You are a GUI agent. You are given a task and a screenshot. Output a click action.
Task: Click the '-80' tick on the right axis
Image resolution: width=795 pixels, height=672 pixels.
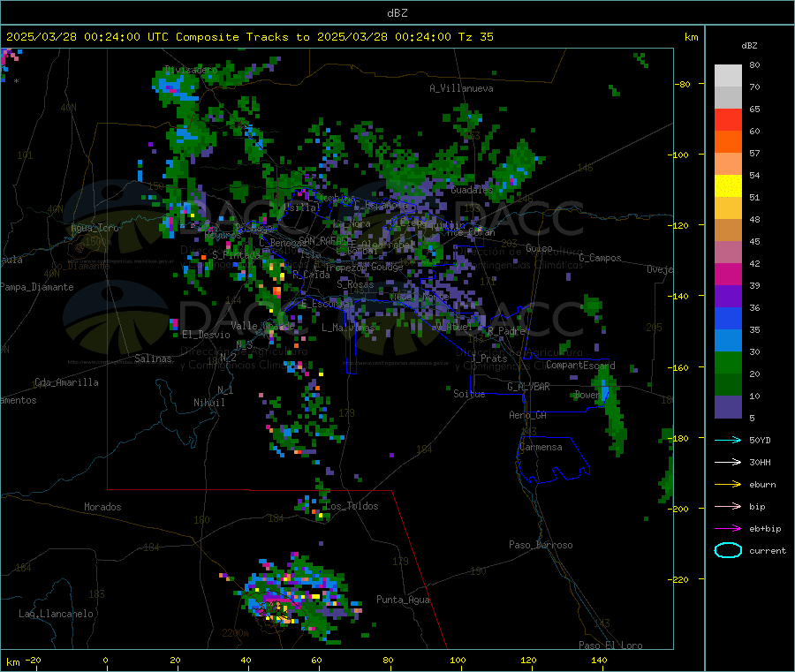tap(683, 84)
